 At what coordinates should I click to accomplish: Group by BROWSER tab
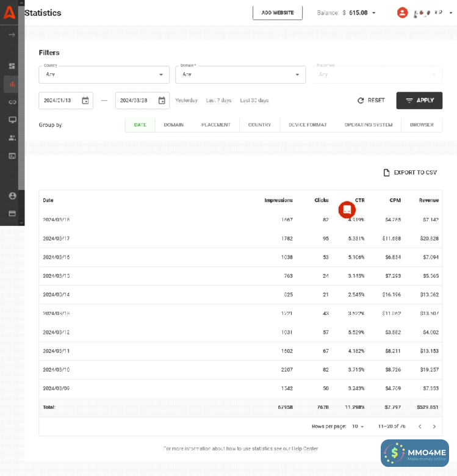422,124
